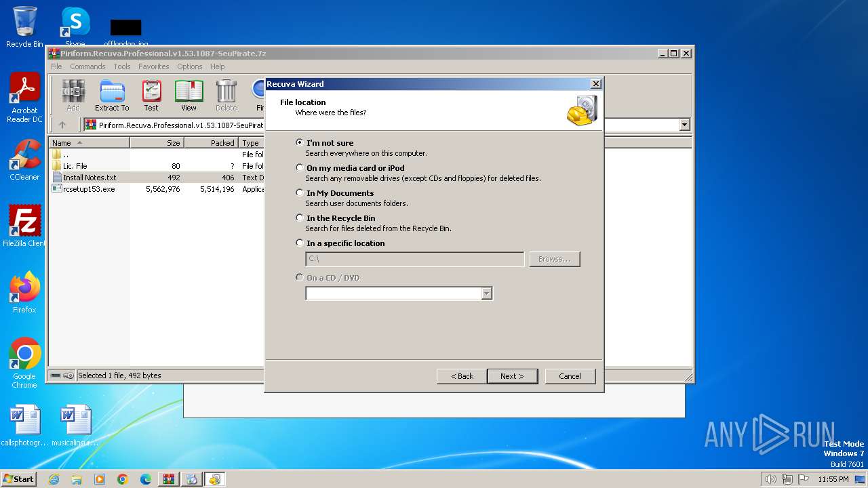868x488 pixels.
Task: Click the clock showing 11:55 PM
Action: (833, 479)
